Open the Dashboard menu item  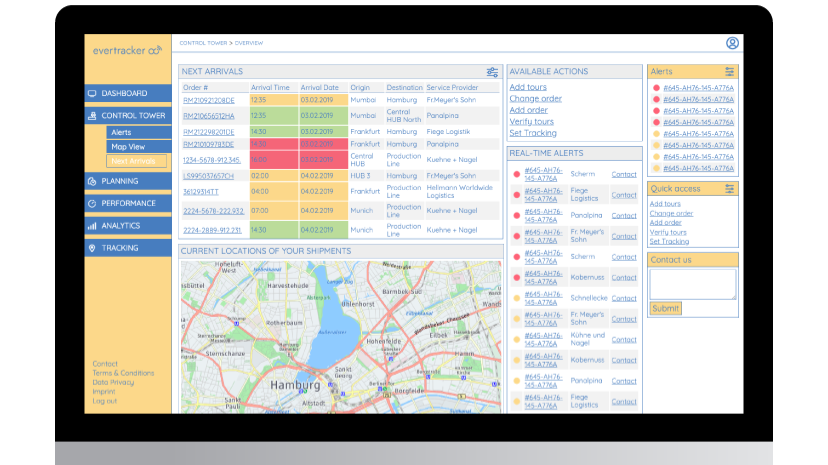(128, 93)
